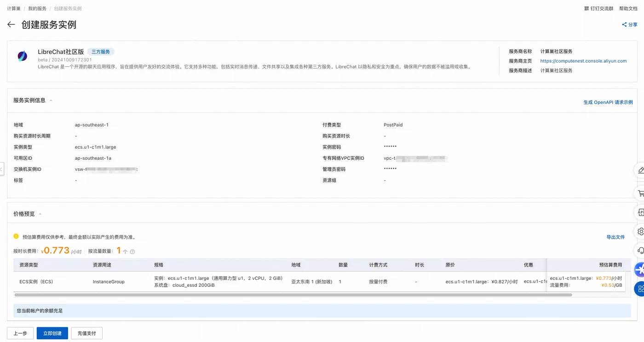644x342 pixels.
Task: Click the price table horizontal scrollbar
Action: pos(293,295)
